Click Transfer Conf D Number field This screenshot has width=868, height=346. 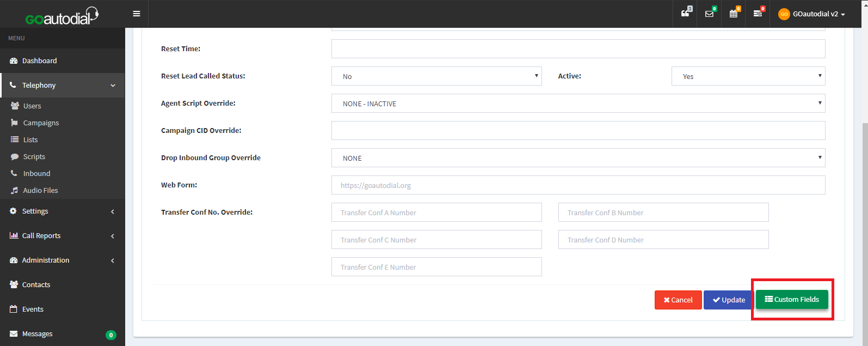tap(663, 239)
